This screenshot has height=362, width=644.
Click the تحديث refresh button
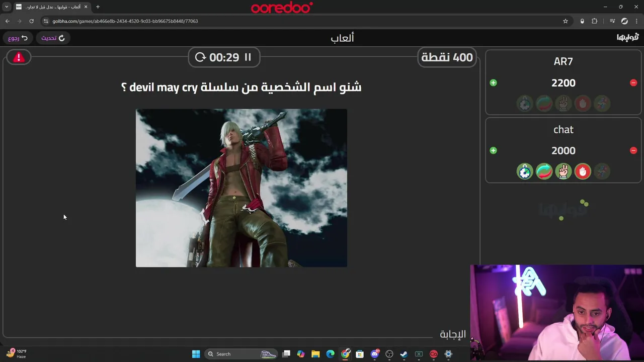coord(53,38)
